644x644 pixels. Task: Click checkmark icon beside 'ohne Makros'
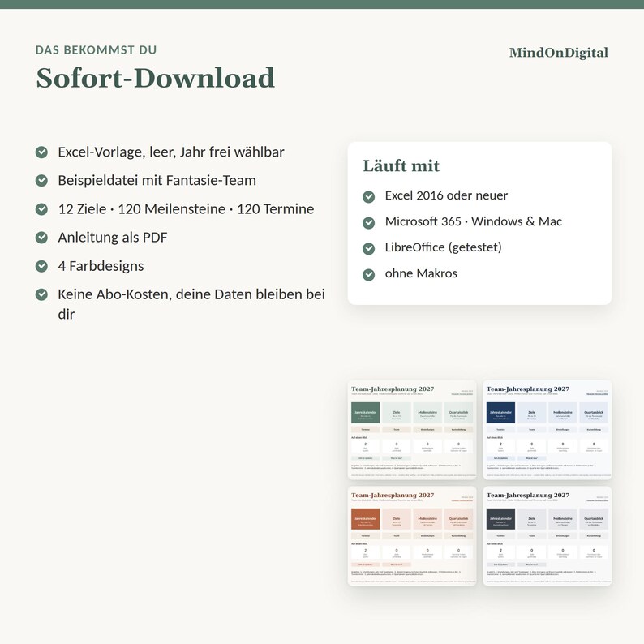click(x=368, y=274)
